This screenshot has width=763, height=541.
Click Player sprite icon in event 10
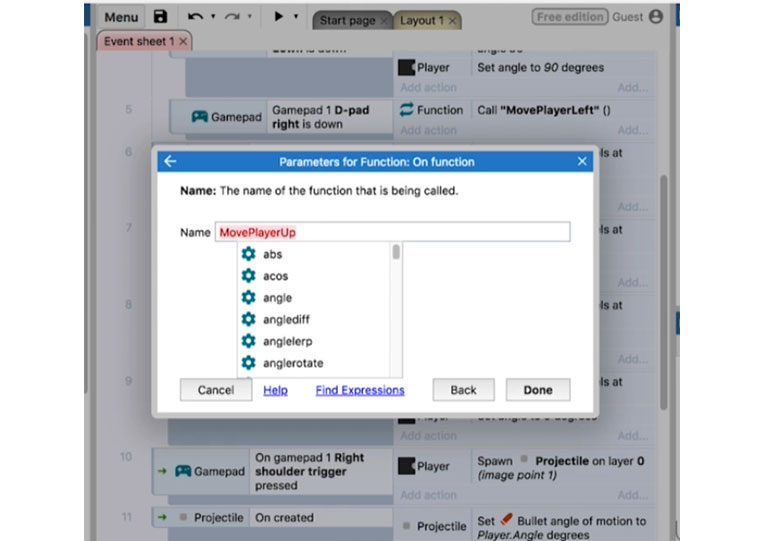[x=406, y=466]
